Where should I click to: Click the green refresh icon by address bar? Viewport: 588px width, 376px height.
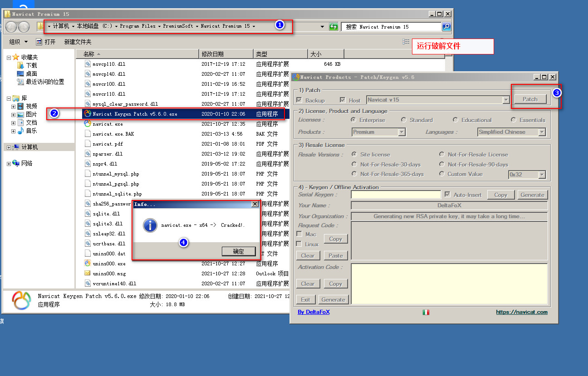[x=333, y=27]
